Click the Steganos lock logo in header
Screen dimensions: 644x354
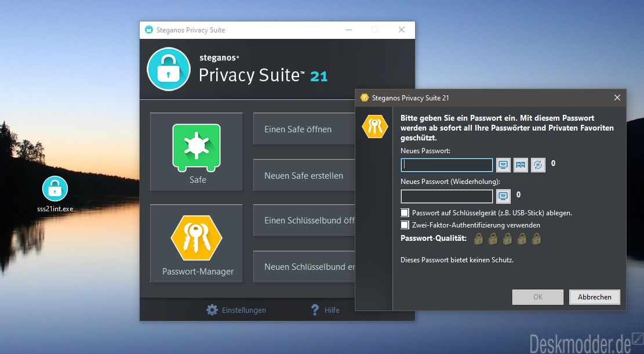(169, 69)
